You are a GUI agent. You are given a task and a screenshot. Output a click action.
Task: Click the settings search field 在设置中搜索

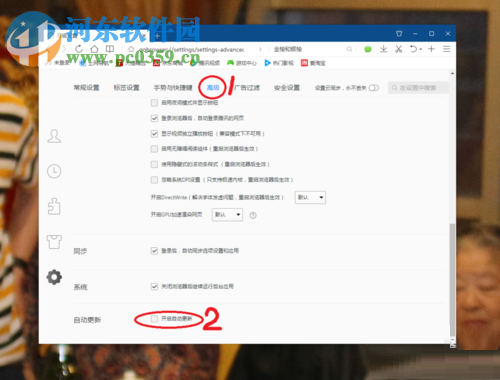click(418, 88)
